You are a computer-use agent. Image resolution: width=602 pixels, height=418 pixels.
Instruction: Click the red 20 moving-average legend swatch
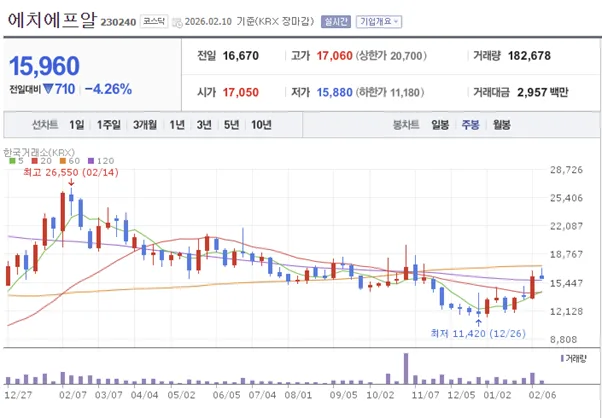(x=34, y=161)
